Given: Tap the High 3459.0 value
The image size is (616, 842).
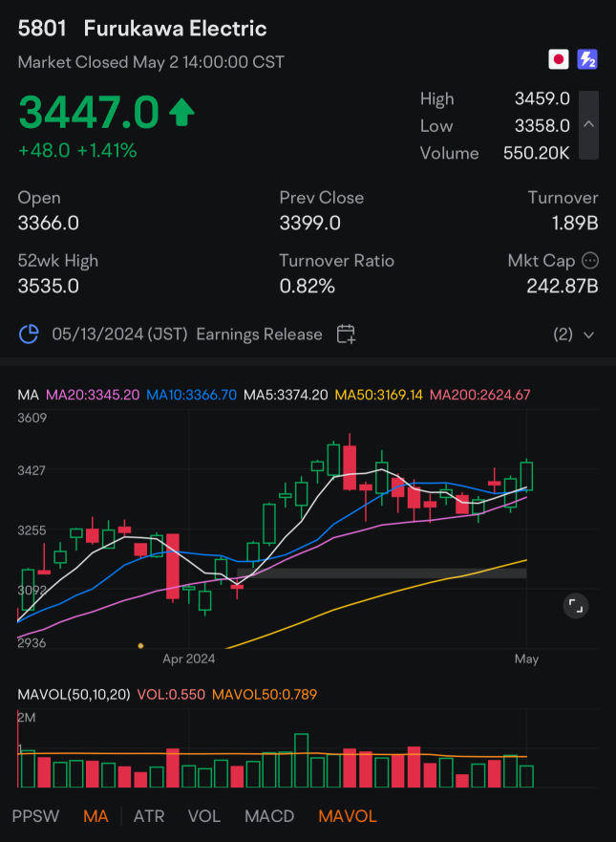Looking at the screenshot, I should coord(542,98).
